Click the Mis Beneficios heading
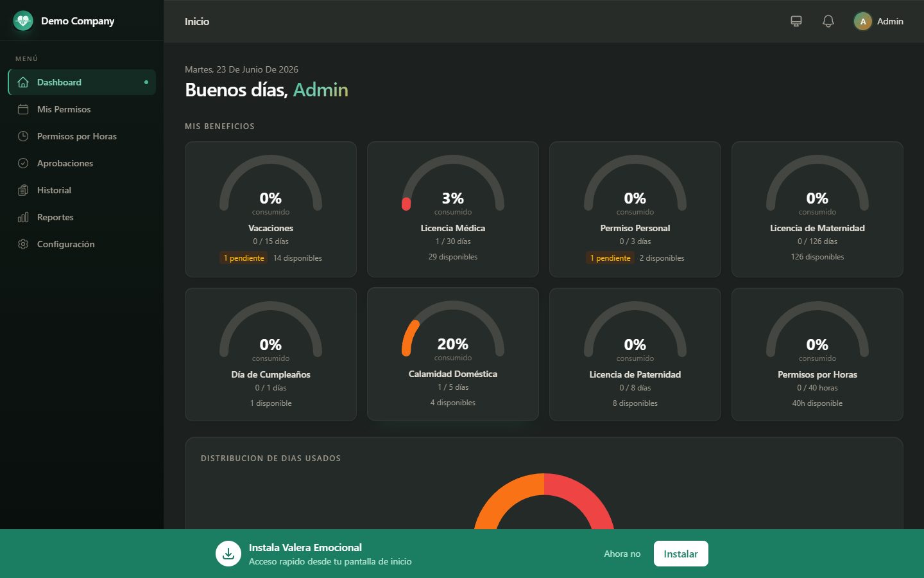The image size is (924, 578). [x=219, y=127]
